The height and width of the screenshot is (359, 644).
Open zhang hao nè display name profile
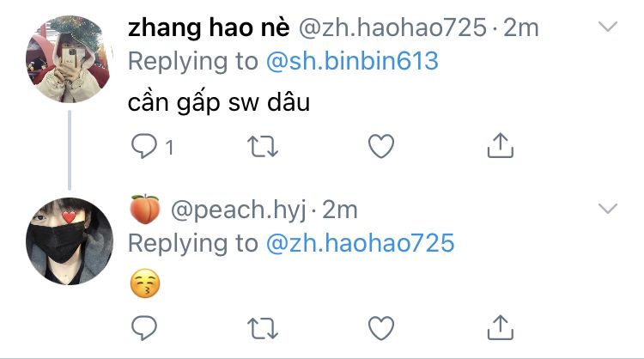209,28
